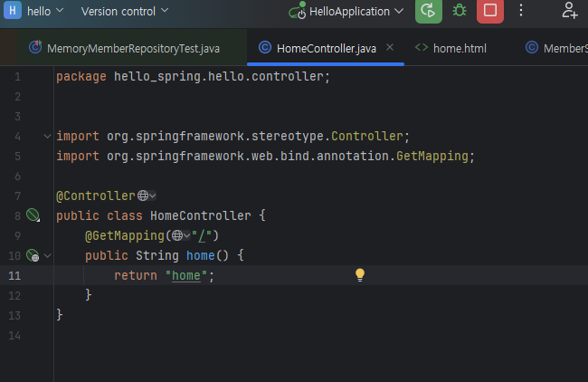Click the @Controller annotation on line 7
Image resolution: width=588 pixels, height=382 pixels.
click(x=96, y=196)
